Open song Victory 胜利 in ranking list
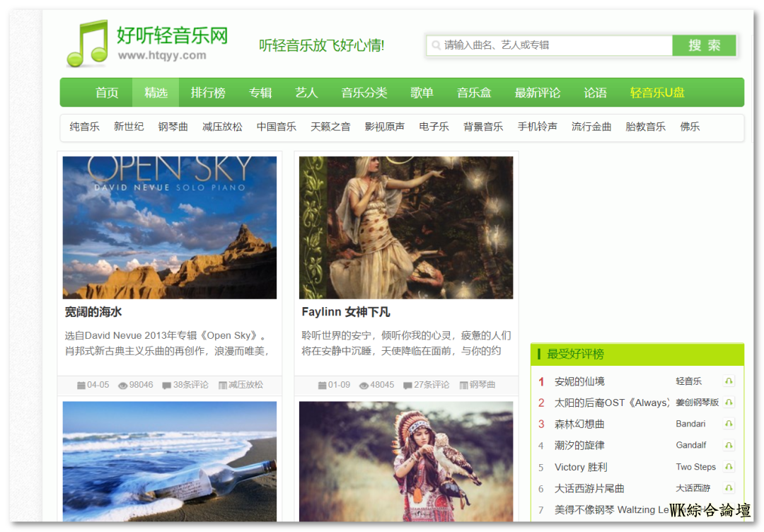The width and height of the screenshot is (764, 532). pos(581,467)
